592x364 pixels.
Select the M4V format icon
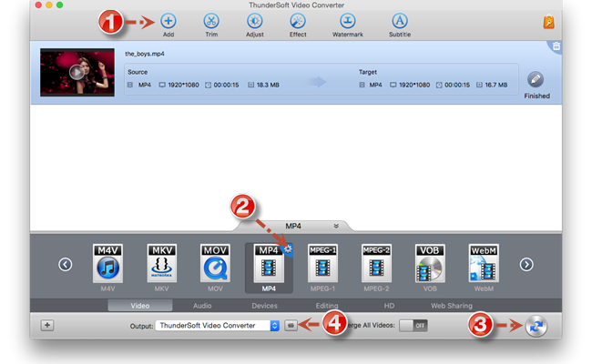[108, 263]
